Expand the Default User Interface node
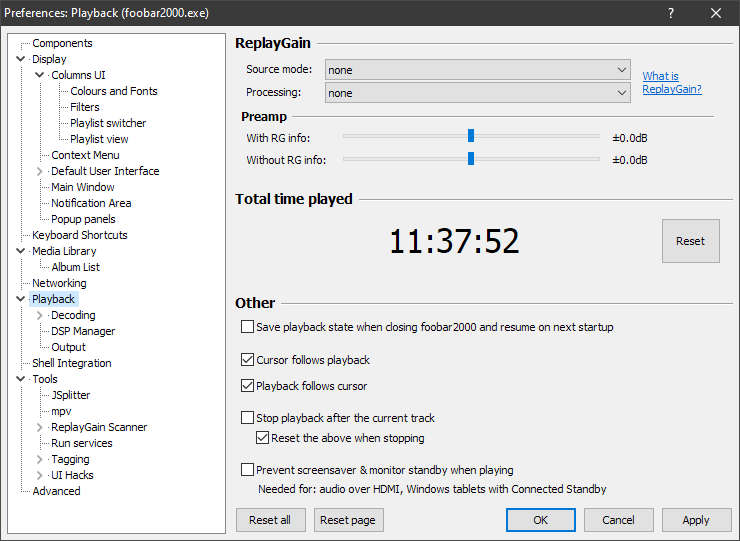This screenshot has width=740, height=541. (x=40, y=171)
